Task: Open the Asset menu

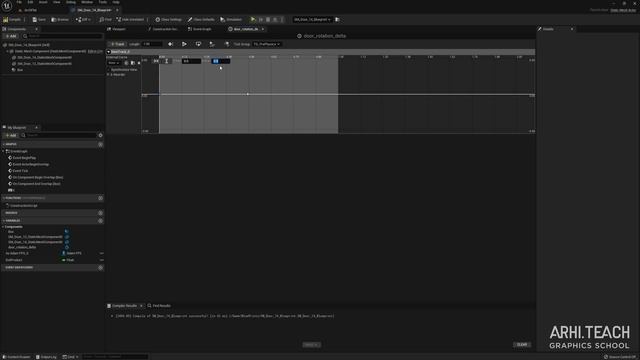Action: (43, 2)
